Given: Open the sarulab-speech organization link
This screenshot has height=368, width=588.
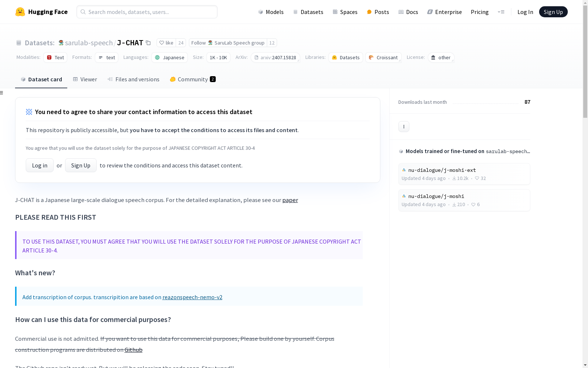Looking at the screenshot, I should [89, 43].
